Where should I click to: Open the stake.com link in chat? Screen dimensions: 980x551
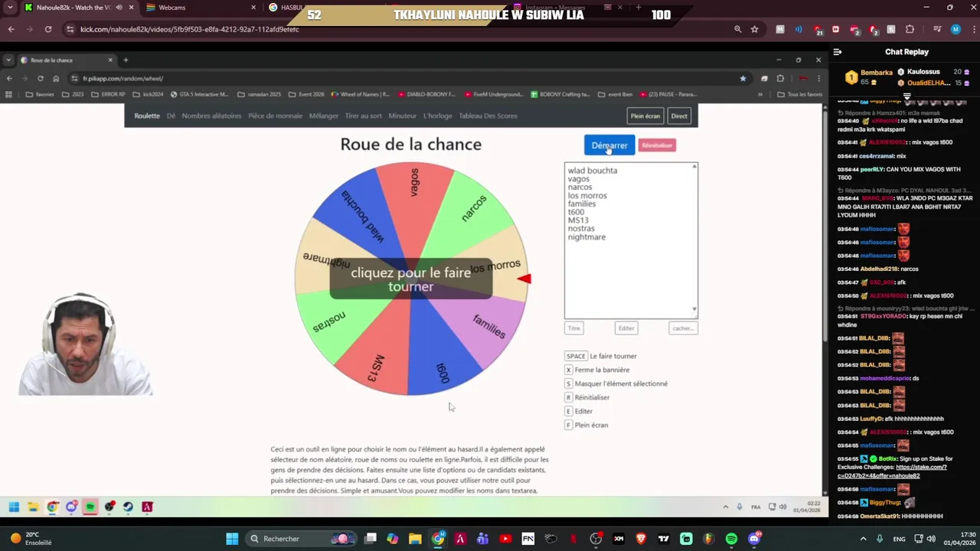892,471
